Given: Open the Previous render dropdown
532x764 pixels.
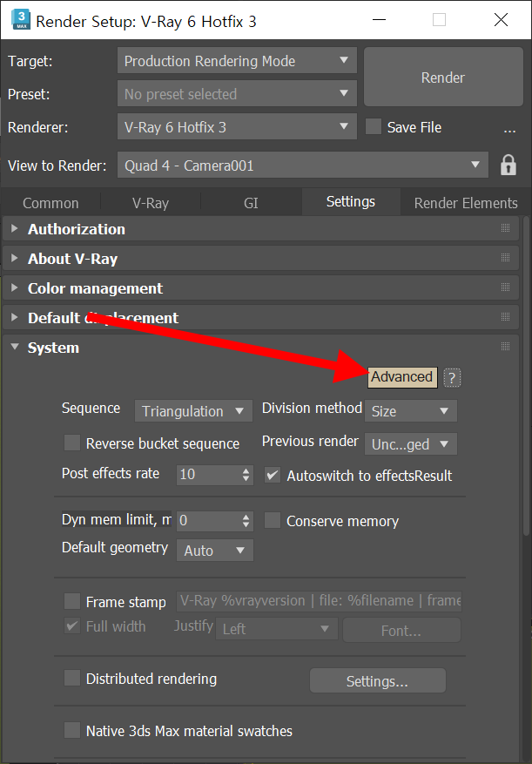Looking at the screenshot, I should 411,444.
